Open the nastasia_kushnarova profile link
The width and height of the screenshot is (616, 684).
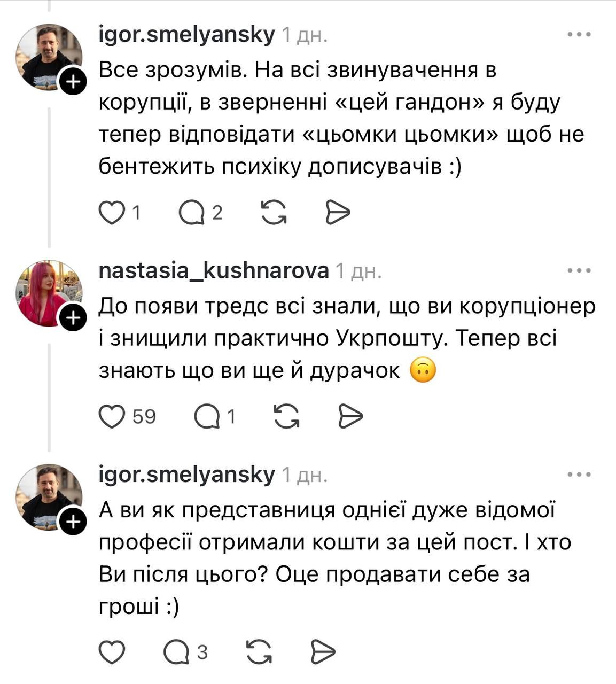(214, 271)
